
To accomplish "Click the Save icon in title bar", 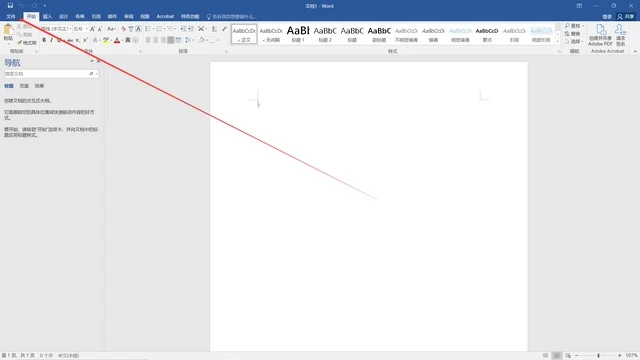I will (x=10, y=6).
